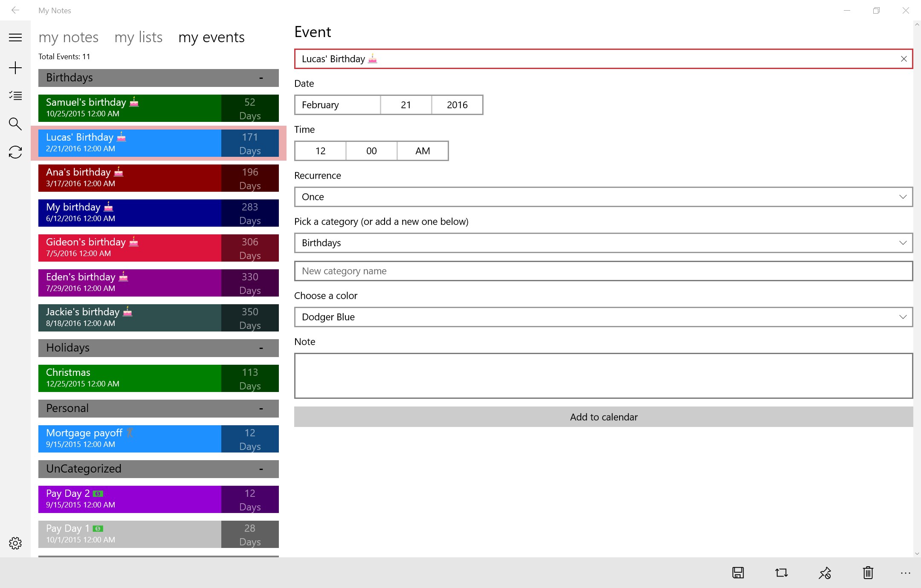Open the Birthdays category dropdown
This screenshot has height=588, width=921.
(x=603, y=243)
